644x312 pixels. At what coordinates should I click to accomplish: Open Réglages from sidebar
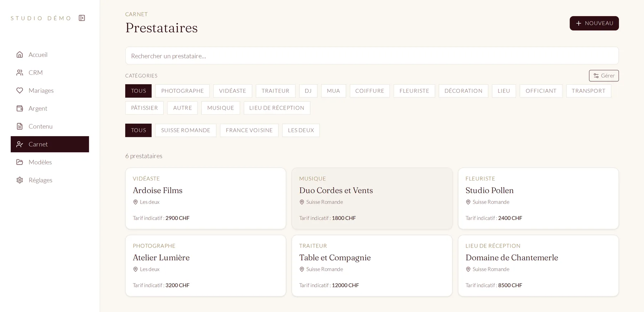pos(50,180)
